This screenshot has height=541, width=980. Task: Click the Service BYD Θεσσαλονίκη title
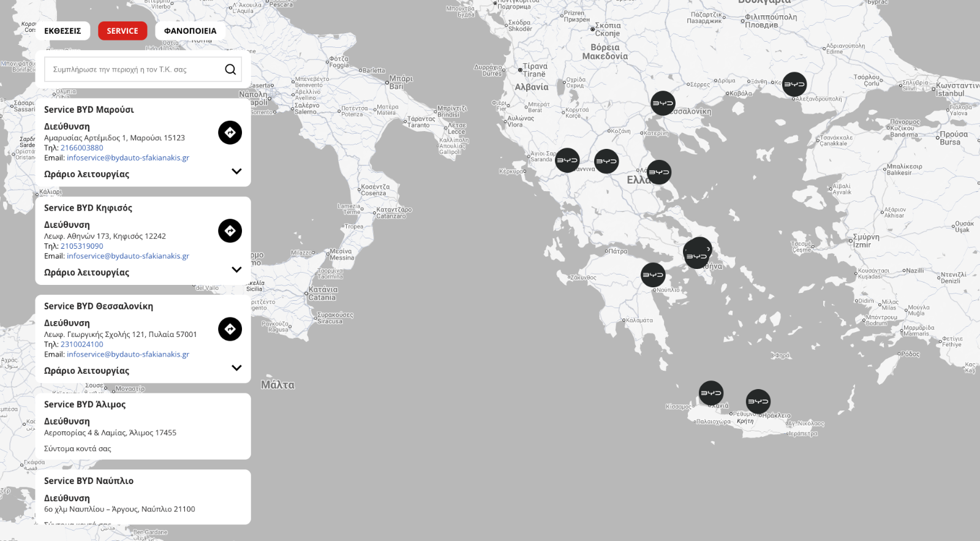tap(99, 306)
